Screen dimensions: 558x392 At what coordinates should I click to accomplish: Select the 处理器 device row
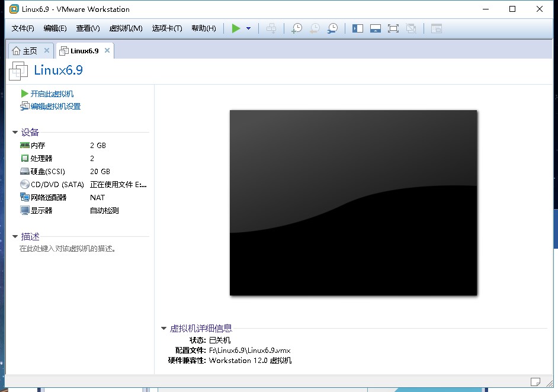[84, 158]
